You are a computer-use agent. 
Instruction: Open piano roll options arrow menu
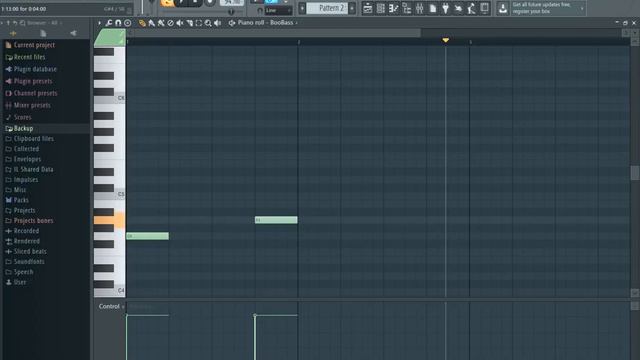(x=99, y=23)
